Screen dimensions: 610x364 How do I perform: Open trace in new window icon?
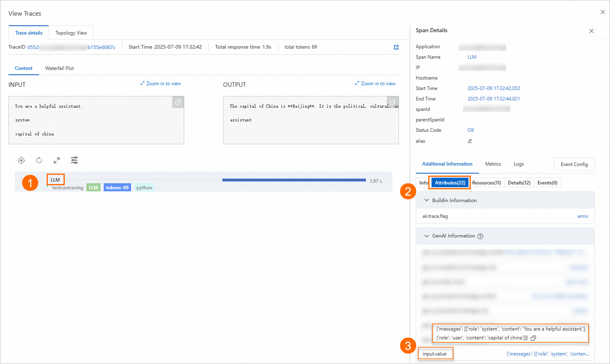(396, 47)
